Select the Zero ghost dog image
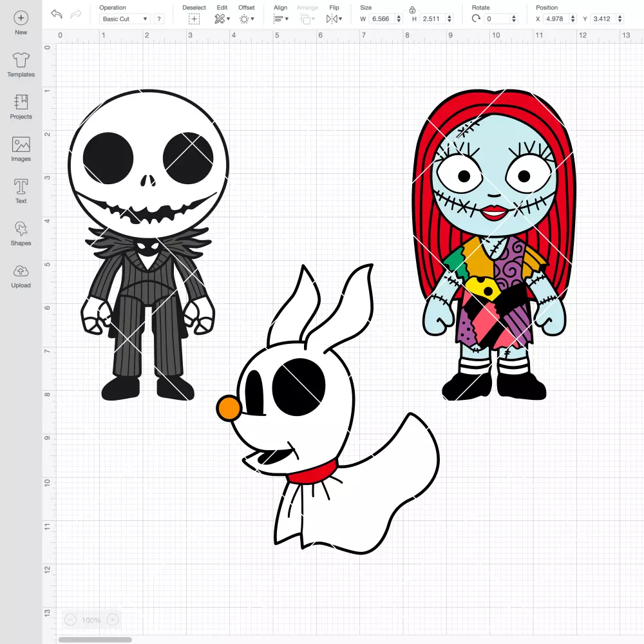The height and width of the screenshot is (644, 644). [328, 409]
